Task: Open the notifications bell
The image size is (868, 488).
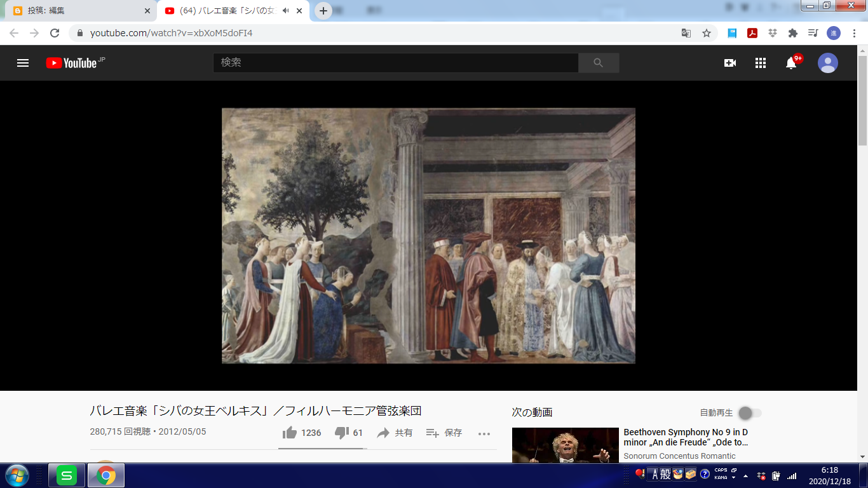Action: point(791,63)
